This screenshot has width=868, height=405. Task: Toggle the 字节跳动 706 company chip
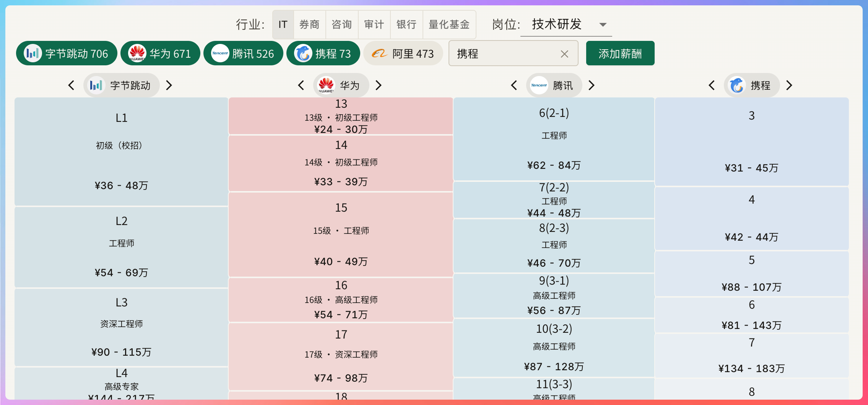[x=67, y=53]
